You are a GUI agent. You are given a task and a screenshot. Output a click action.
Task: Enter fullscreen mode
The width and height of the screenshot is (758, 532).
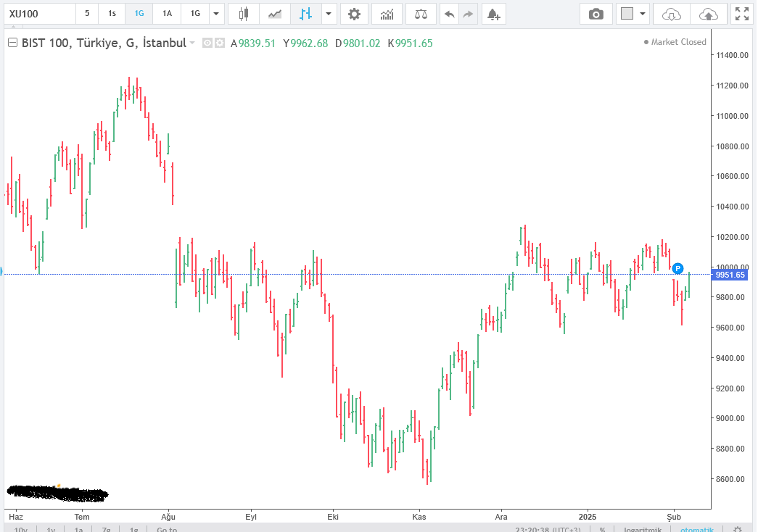pyautogui.click(x=741, y=14)
